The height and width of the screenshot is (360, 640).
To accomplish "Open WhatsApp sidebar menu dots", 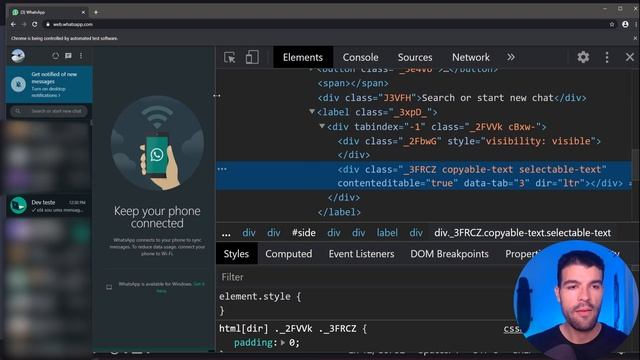I will [81, 56].
